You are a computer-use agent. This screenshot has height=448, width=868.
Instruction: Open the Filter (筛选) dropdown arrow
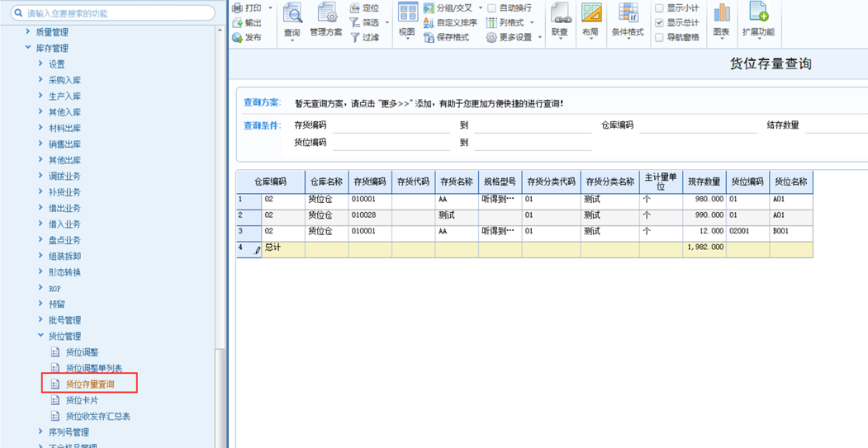[387, 22]
